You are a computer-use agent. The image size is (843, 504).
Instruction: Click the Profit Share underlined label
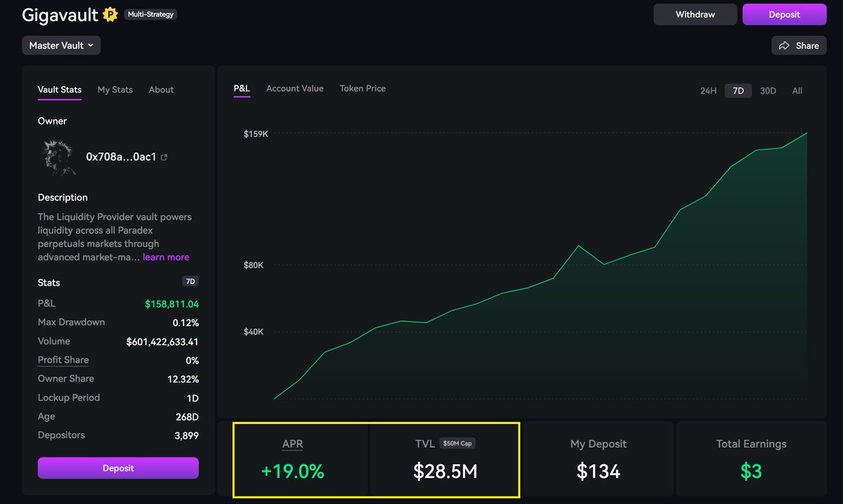(63, 360)
